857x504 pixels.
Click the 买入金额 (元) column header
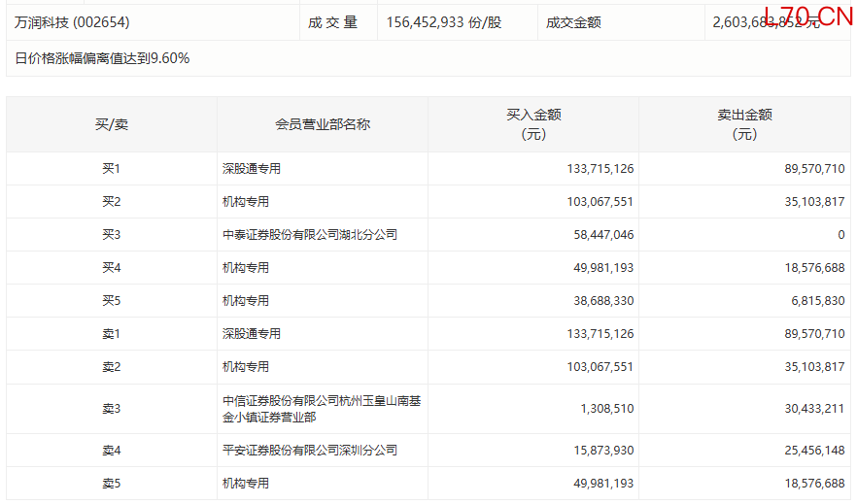point(533,124)
